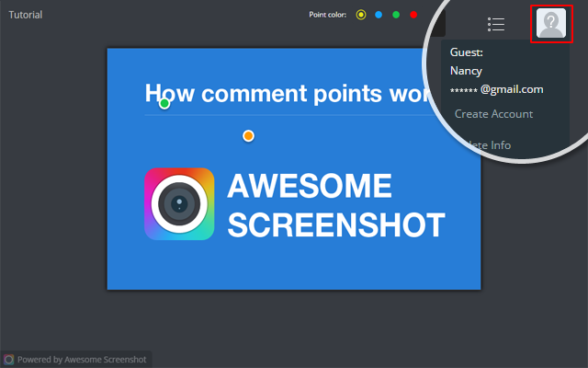The width and height of the screenshot is (588, 368).
Task: Click the 'Point color:' label
Action: (x=327, y=15)
